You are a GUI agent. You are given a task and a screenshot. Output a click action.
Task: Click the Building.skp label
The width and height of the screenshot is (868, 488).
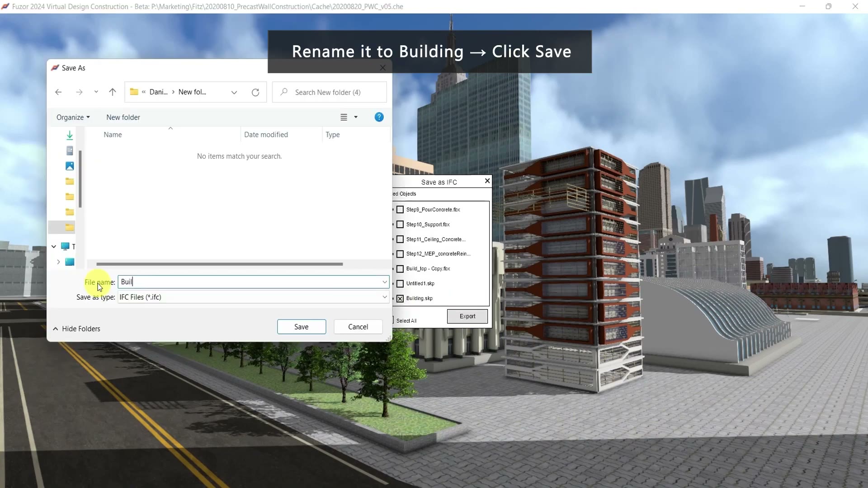[420, 299]
